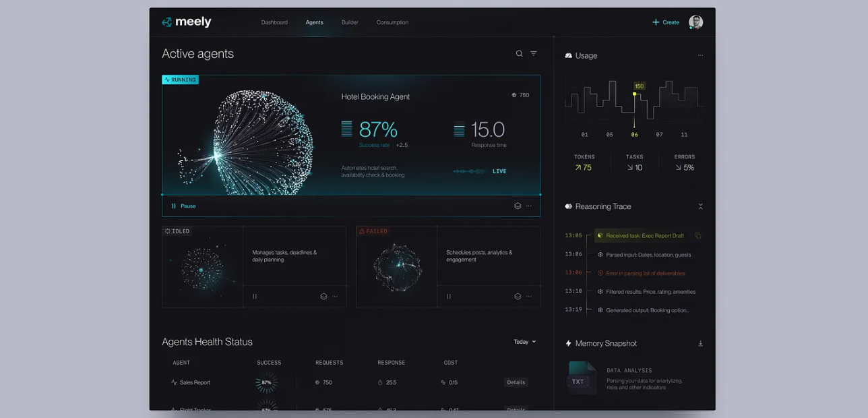868x418 pixels.
Task: Open the Usage panel more options
Action: tap(700, 55)
